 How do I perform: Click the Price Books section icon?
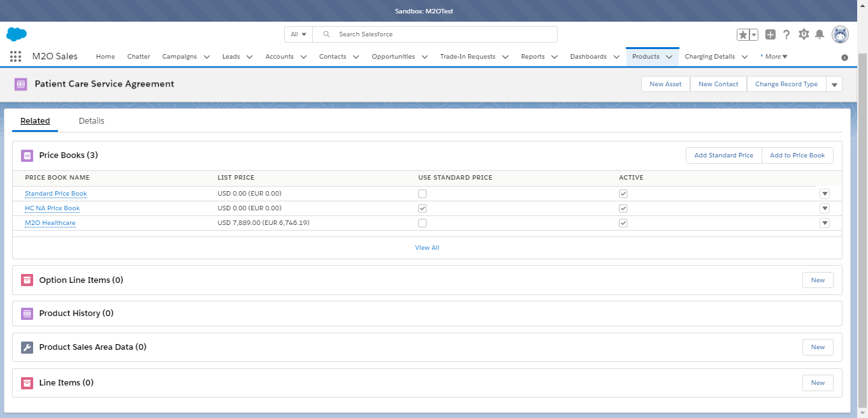click(27, 155)
